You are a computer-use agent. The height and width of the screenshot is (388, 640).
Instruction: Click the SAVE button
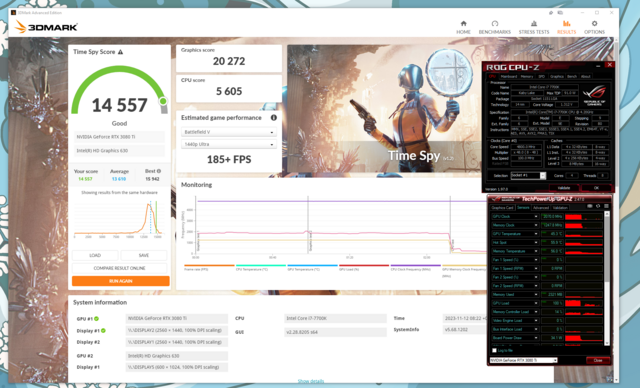(x=144, y=255)
